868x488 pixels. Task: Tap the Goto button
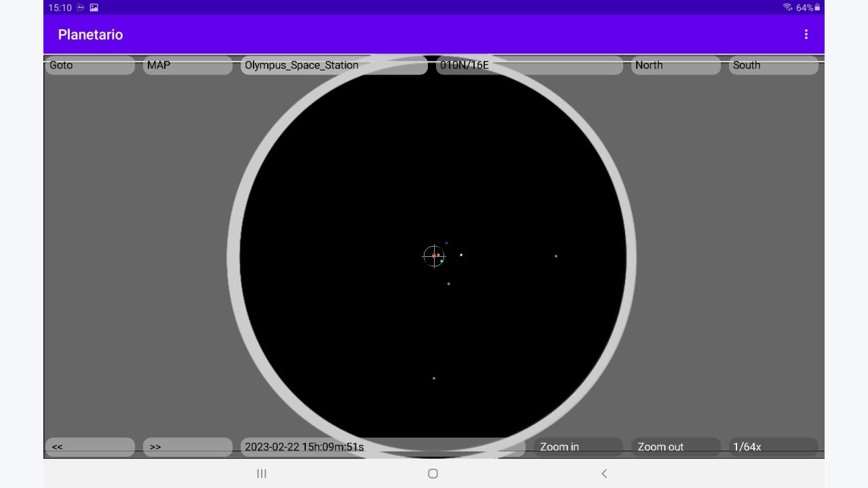point(90,65)
